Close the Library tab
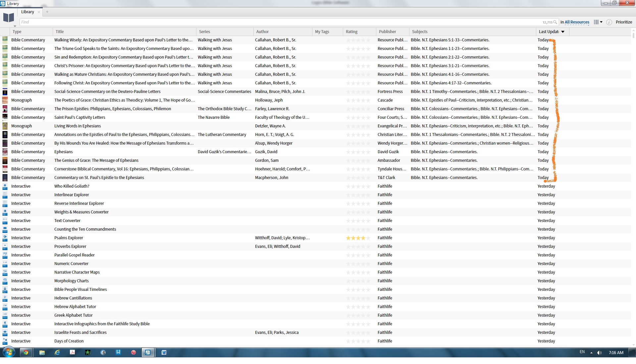 [39, 12]
